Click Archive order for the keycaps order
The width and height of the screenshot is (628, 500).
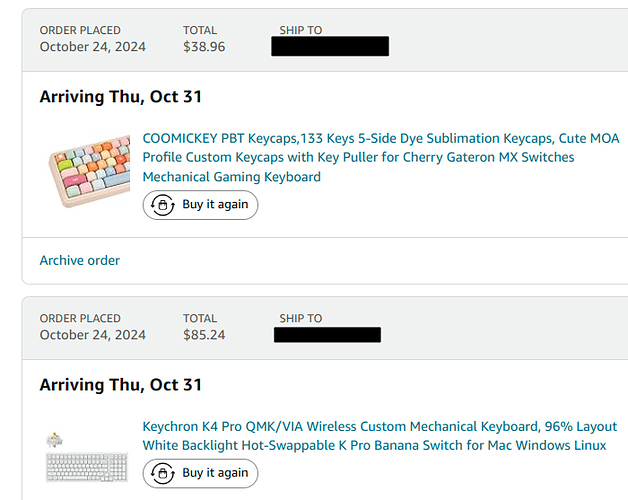click(x=80, y=260)
